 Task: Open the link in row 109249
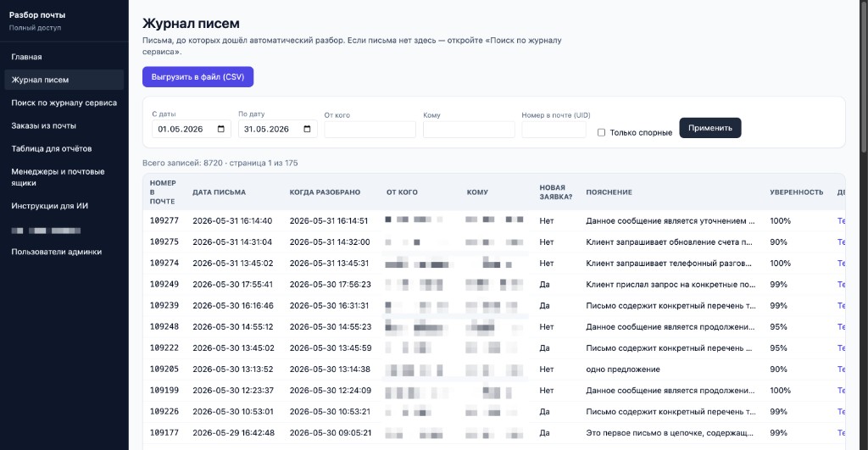[842, 284]
